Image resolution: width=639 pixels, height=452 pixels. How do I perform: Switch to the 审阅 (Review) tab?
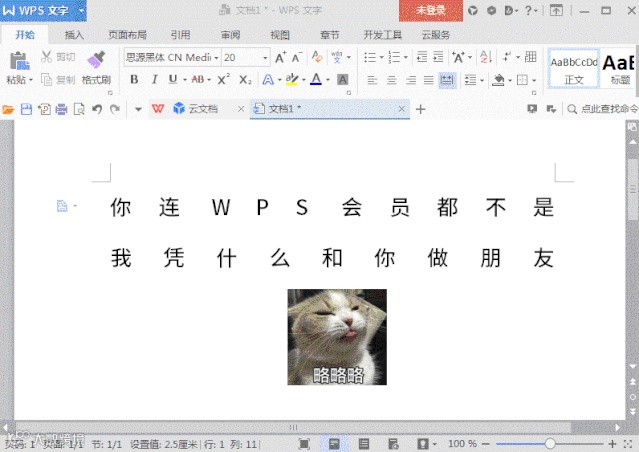tap(231, 35)
